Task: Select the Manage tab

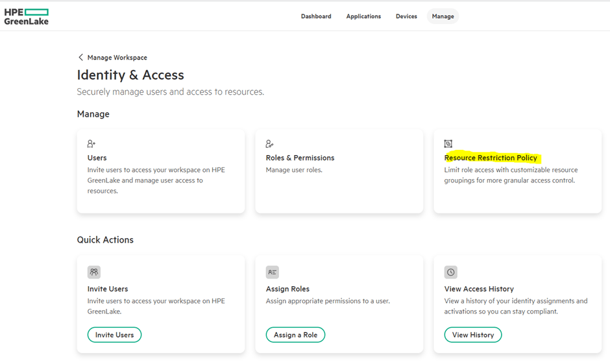Action: pyautogui.click(x=443, y=16)
